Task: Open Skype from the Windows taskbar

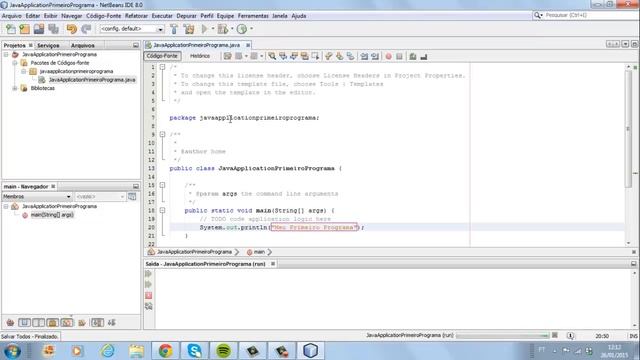Action: (194, 351)
